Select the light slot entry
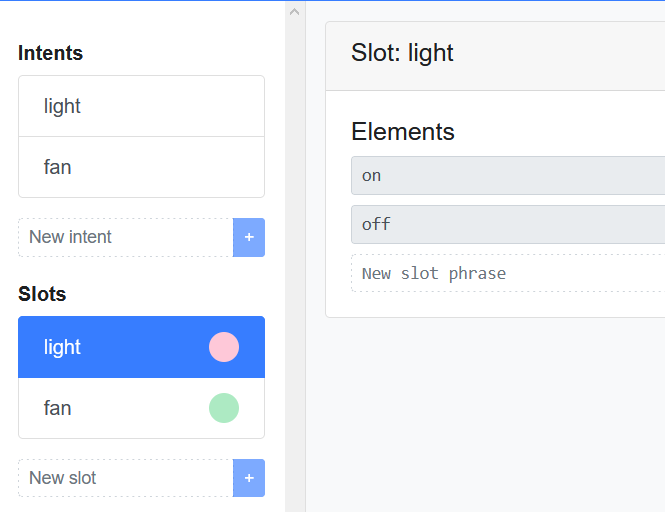Screen dimensions: 665x512 (x=110, y=347)
